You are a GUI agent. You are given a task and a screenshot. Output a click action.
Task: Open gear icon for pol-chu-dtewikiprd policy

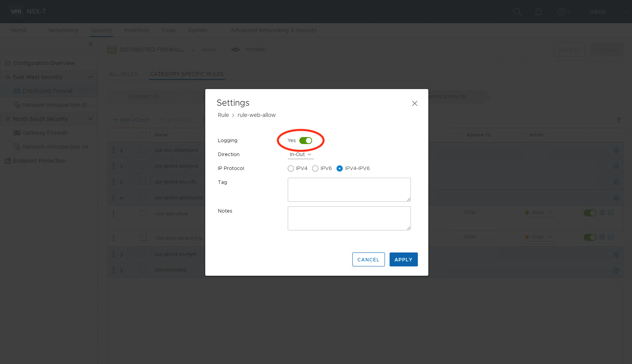click(x=616, y=150)
